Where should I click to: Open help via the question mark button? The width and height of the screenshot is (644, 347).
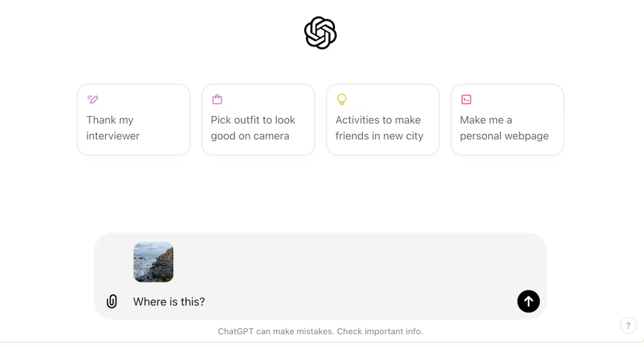pyautogui.click(x=628, y=325)
